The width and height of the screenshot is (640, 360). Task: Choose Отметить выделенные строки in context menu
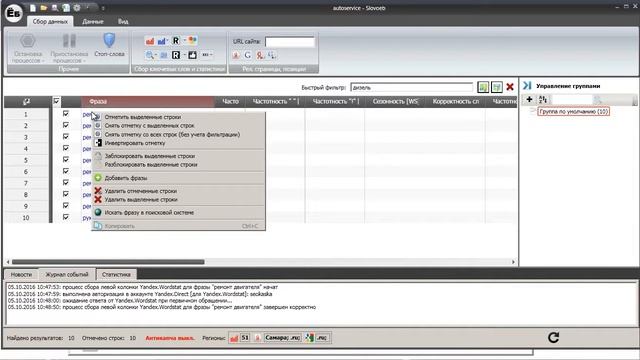coord(179,117)
